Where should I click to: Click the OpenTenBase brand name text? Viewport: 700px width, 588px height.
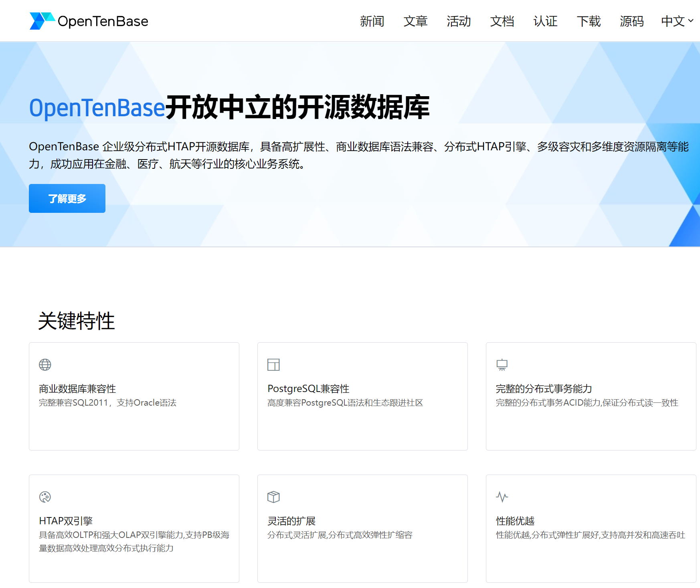(x=103, y=21)
